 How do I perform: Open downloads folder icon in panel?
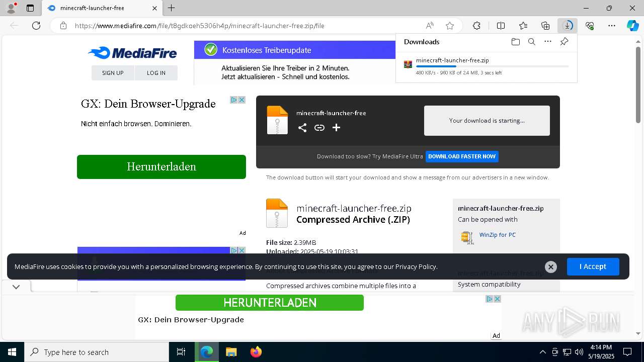click(516, 42)
